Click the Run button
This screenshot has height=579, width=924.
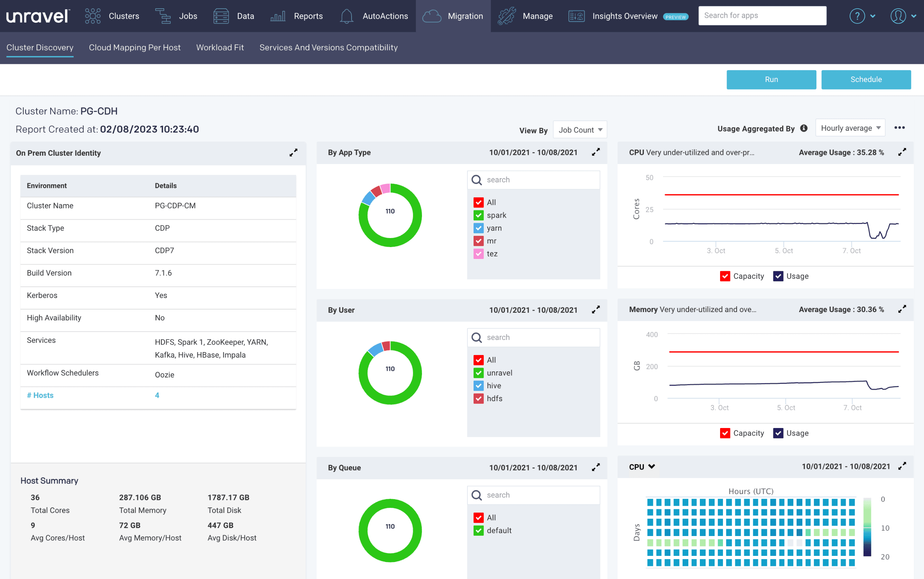point(771,79)
